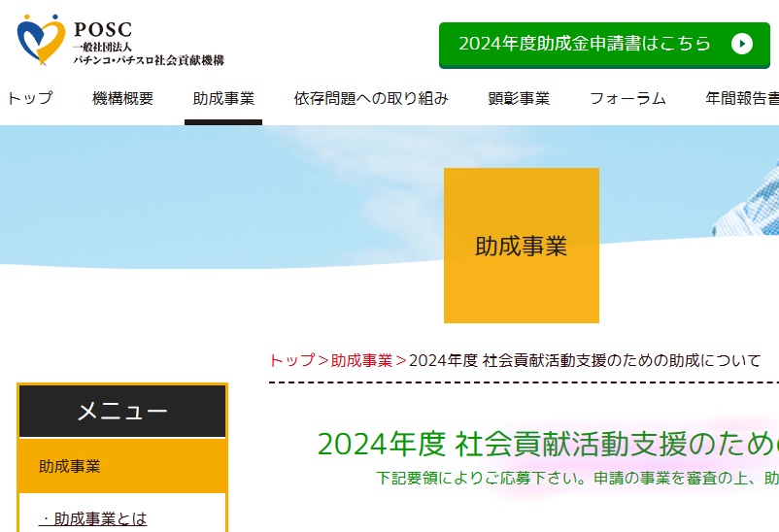Click the circular arrow icon in green button
Image resolution: width=779 pixels, height=532 pixels.
[x=741, y=44]
